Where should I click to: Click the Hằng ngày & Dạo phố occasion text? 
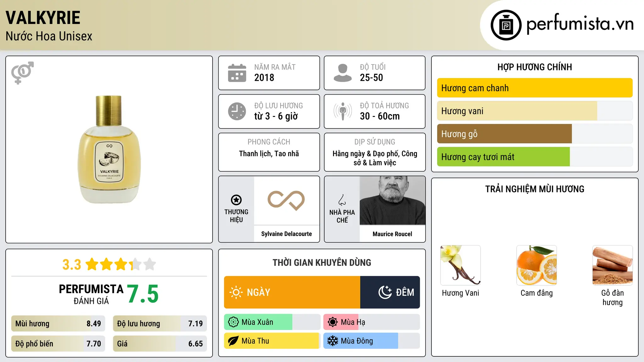point(375,158)
